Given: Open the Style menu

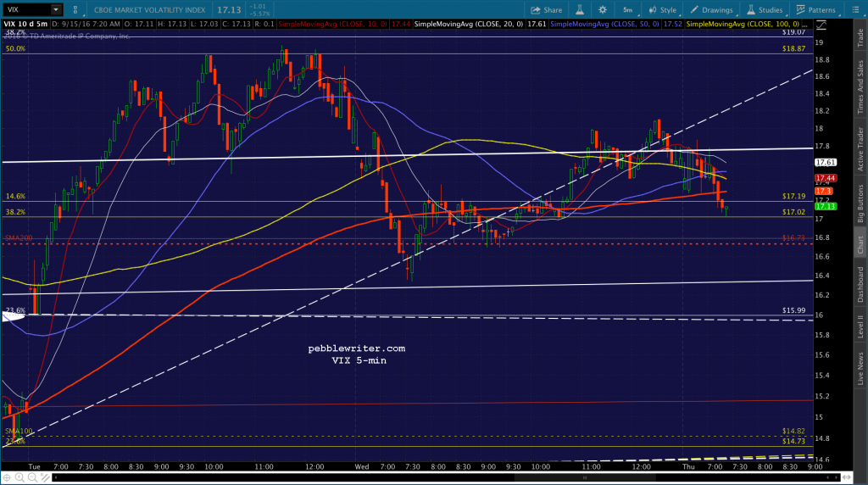Looking at the screenshot, I should point(663,10).
